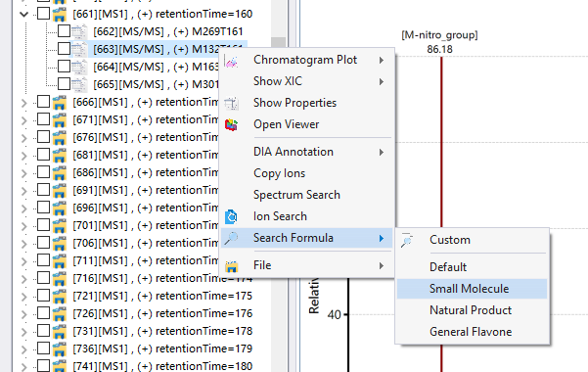Screen dimensions: 588x372
Task: Expand the [736][MS1] retentionTime=179 node
Action: coord(24,349)
